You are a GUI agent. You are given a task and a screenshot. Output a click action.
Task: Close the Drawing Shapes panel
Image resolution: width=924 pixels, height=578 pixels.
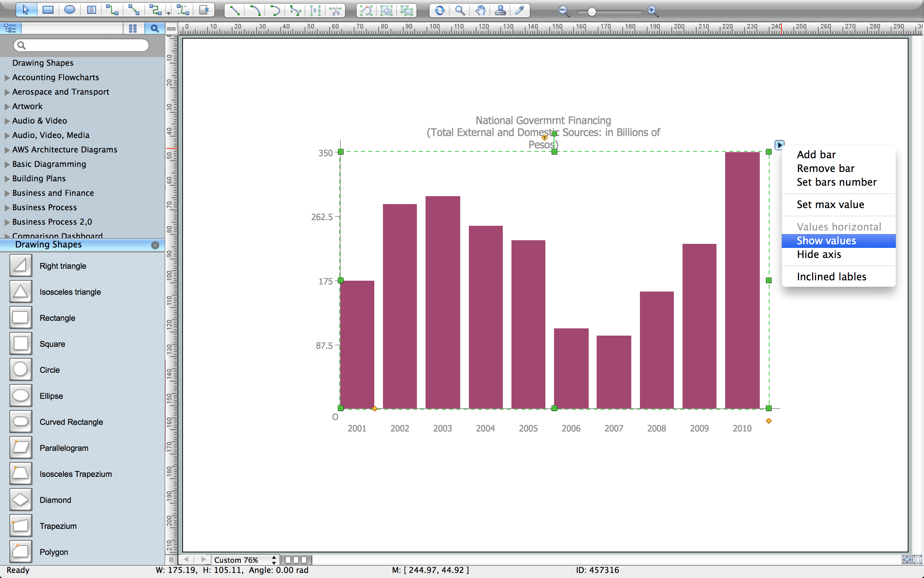(155, 245)
